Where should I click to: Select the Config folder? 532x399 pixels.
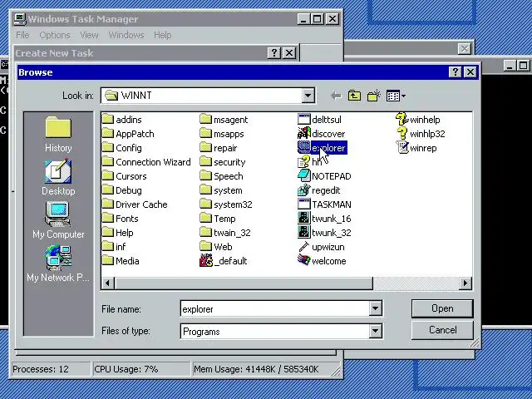click(122, 148)
